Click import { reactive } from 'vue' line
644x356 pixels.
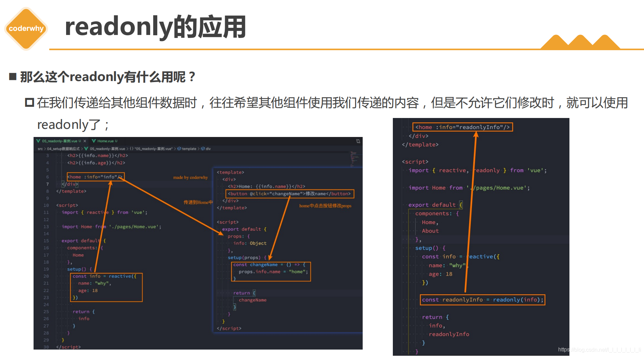tap(104, 213)
